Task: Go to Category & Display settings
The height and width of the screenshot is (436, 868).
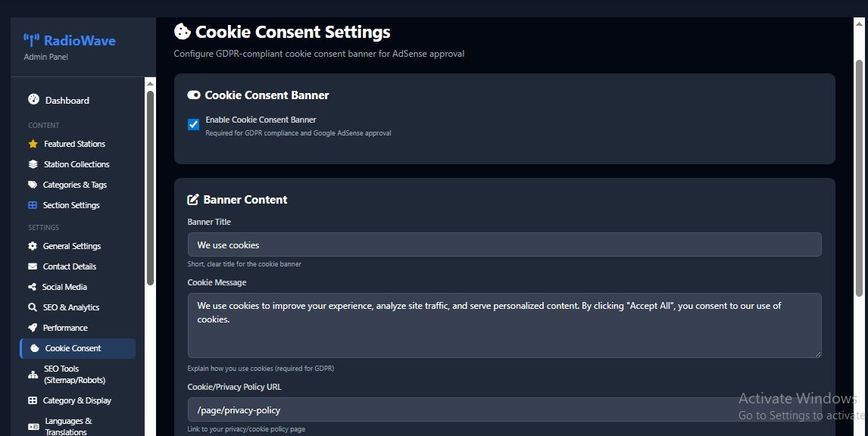Action: coord(76,400)
